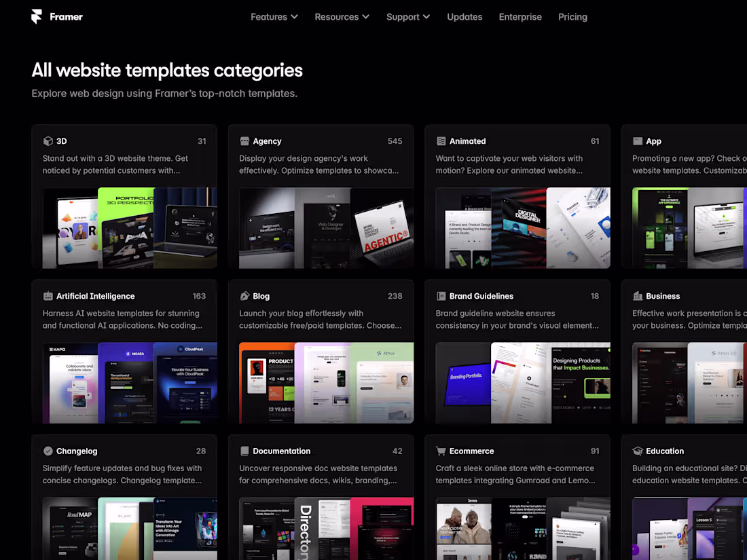The image size is (747, 560).
Task: Expand the Support dropdown
Action: (x=407, y=16)
